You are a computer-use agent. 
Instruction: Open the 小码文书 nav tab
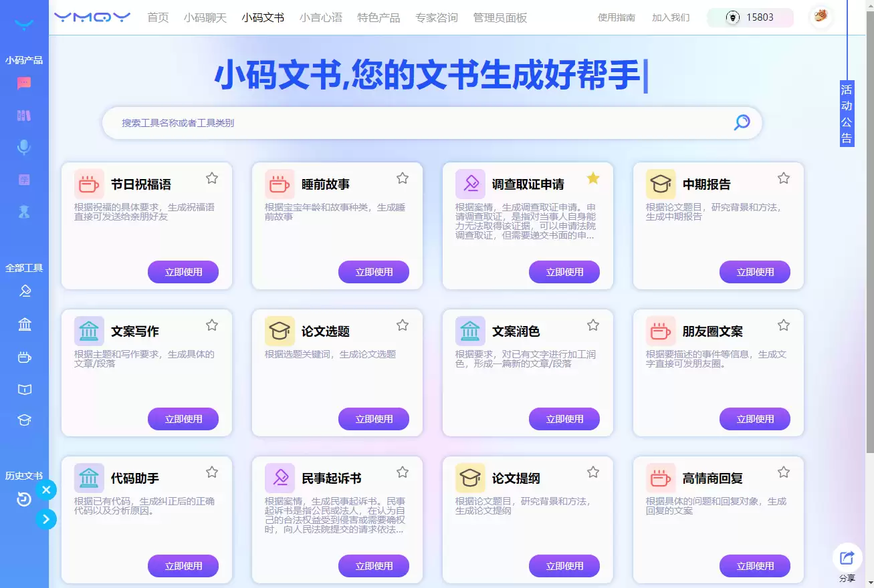click(263, 17)
